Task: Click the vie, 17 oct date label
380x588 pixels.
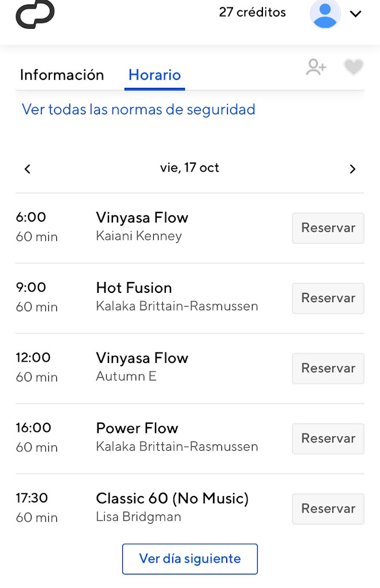Action: point(189,168)
